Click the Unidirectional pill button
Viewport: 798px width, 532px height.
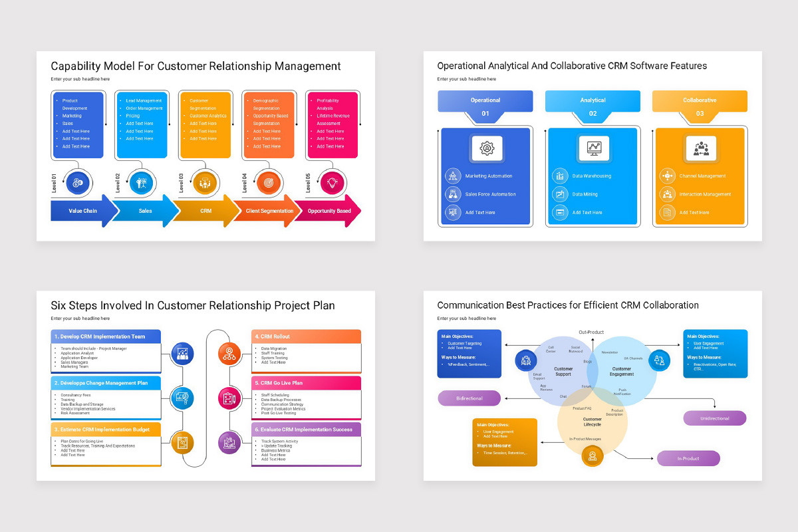(x=715, y=418)
